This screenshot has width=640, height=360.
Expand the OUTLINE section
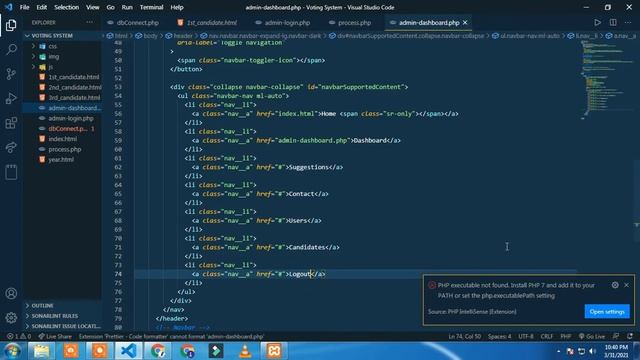pyautogui.click(x=42, y=305)
